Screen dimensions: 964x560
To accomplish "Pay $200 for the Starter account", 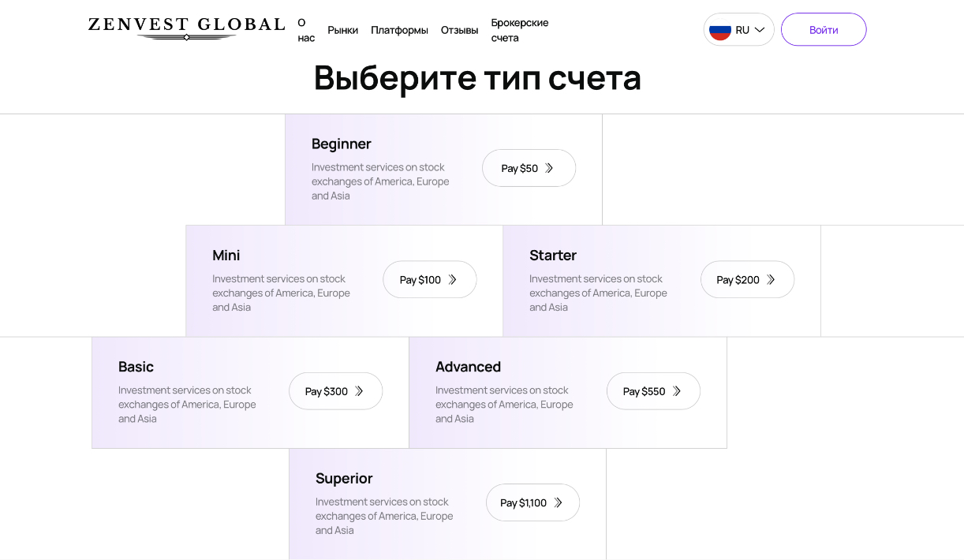I will pyautogui.click(x=747, y=279).
